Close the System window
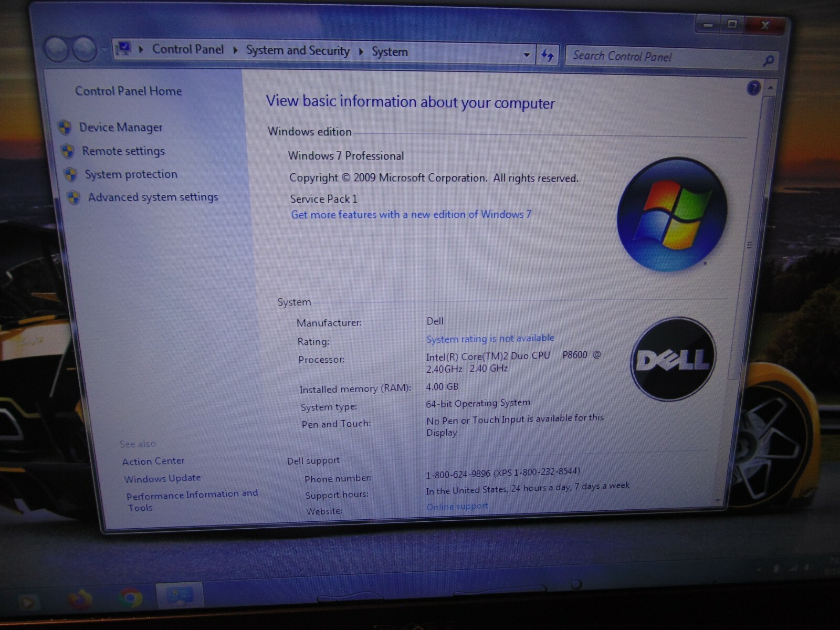The width and height of the screenshot is (840, 630). pos(765,25)
